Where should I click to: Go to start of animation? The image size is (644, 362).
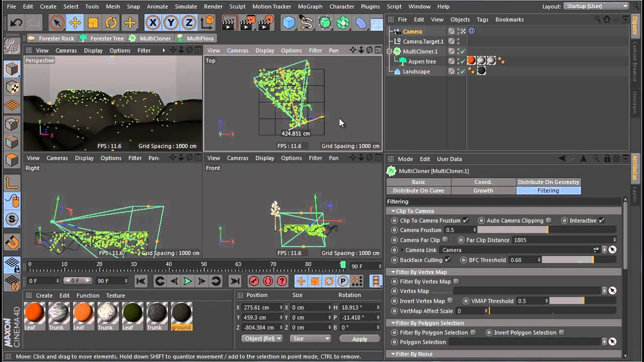141,281
